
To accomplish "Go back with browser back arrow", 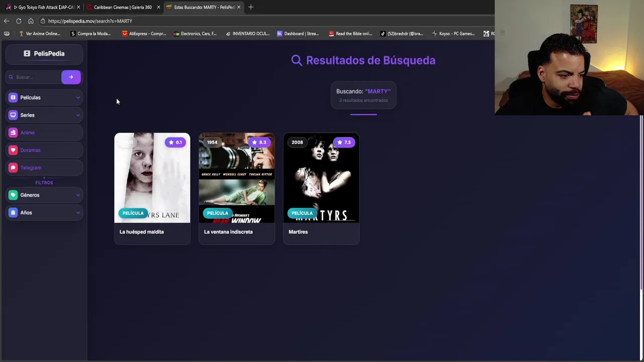I will click(x=7, y=21).
